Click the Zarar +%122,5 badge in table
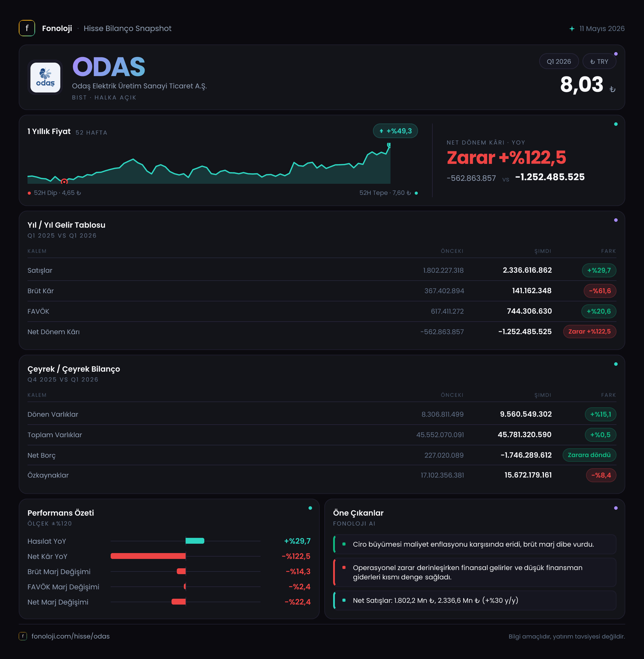 (x=590, y=331)
